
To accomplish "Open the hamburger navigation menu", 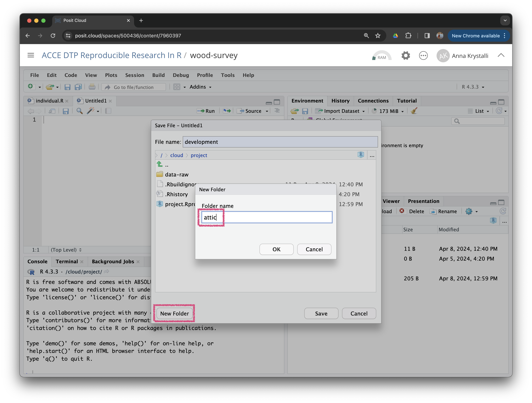I will (31, 55).
